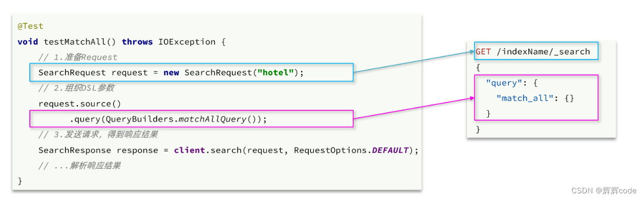Click the 'SearchRequest request = new SearchRequest' code line

pyautogui.click(x=171, y=73)
